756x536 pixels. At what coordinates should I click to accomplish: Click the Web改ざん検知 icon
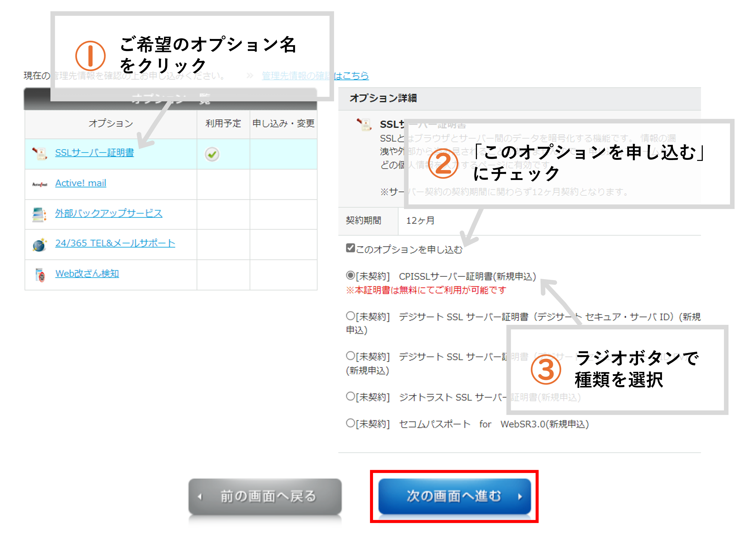click(x=40, y=275)
